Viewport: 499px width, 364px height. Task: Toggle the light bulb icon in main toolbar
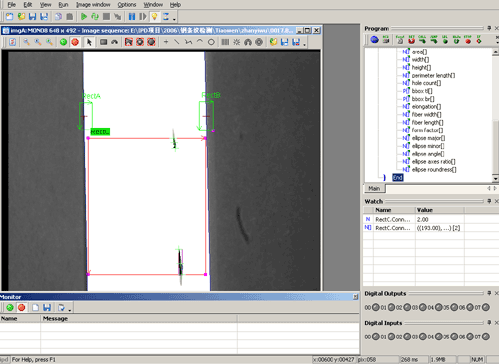[154, 16]
